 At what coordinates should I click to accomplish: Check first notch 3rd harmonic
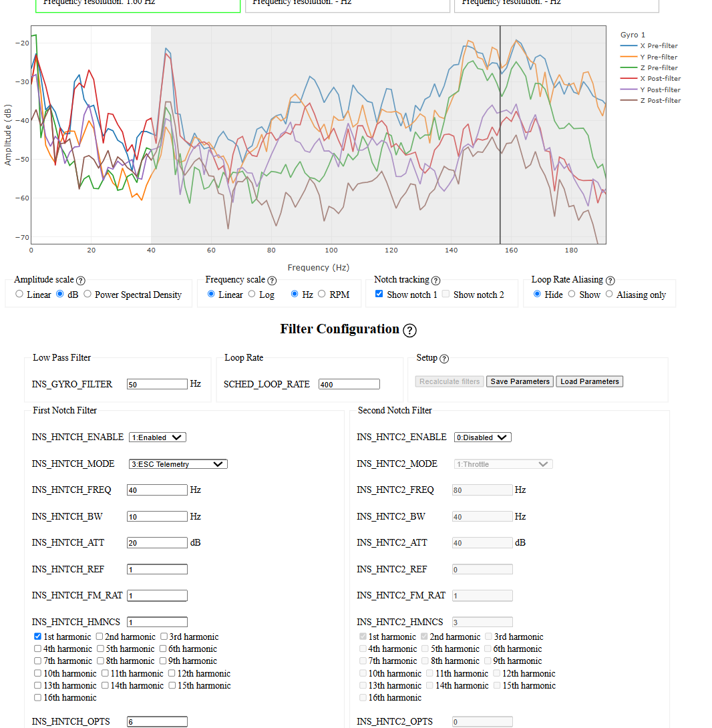tap(164, 636)
